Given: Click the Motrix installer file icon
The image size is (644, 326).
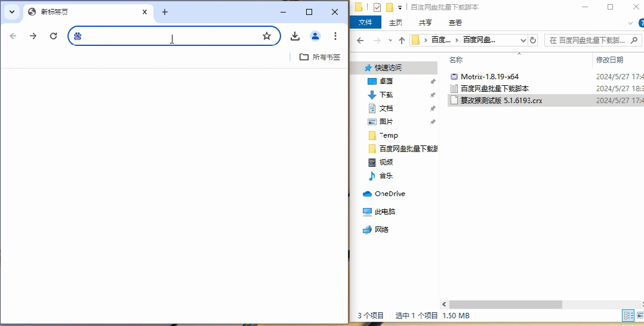Looking at the screenshot, I should tap(454, 76).
